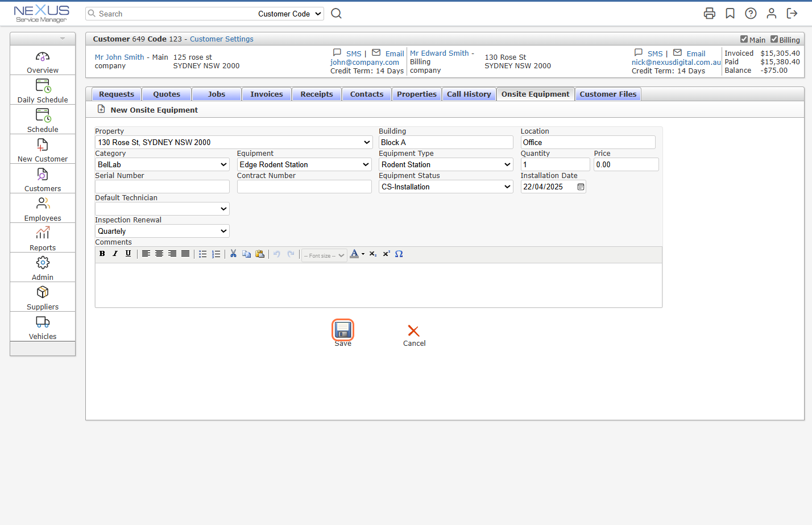The height and width of the screenshot is (525, 812).
Task: Click the john@company.com email link
Action: (364, 63)
